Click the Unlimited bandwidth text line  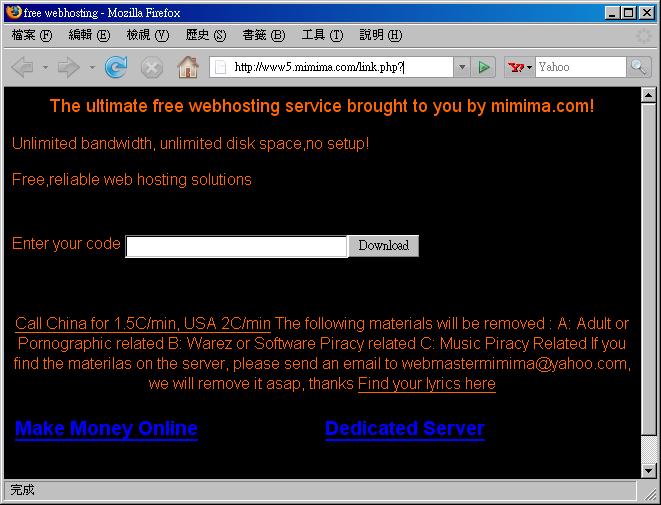pos(191,144)
